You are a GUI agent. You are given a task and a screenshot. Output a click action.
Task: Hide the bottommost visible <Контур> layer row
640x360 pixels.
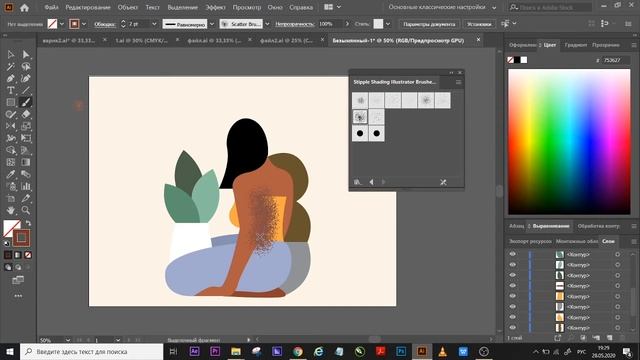[x=512, y=327]
